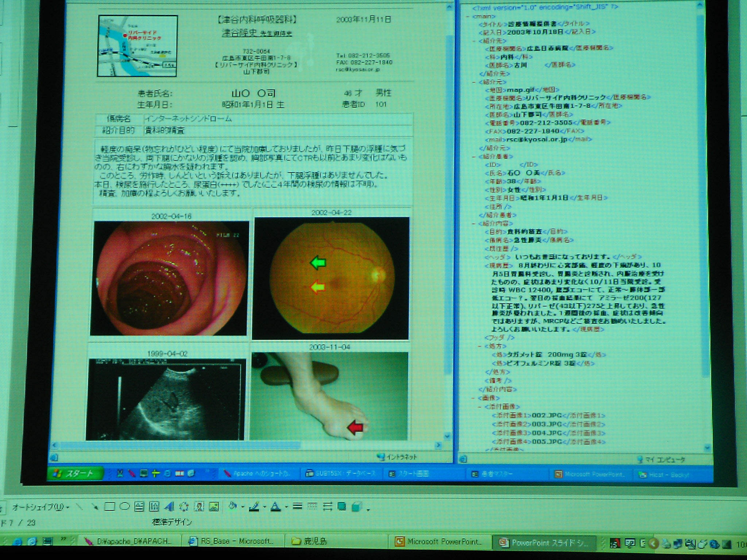Apply shadow style to shape

(342, 506)
